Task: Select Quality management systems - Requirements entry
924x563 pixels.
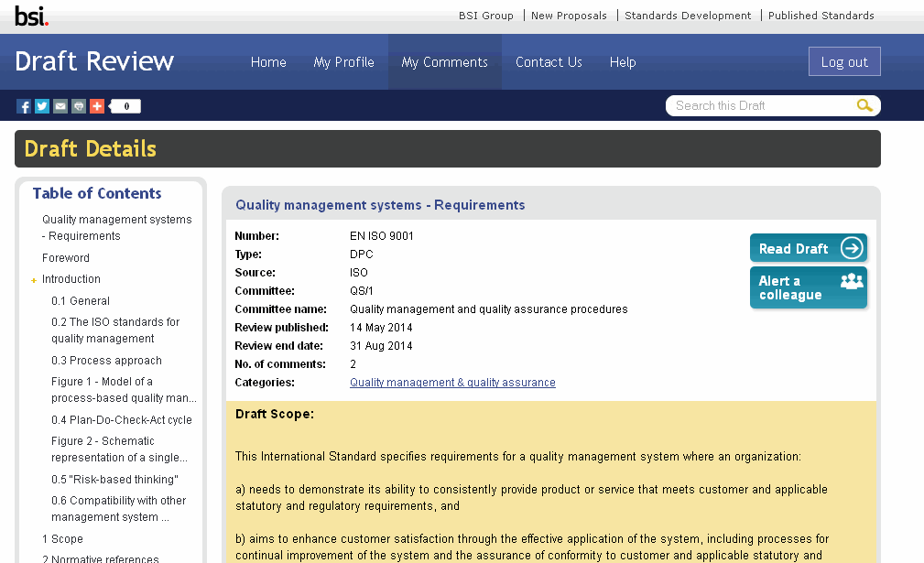Action: (x=116, y=227)
